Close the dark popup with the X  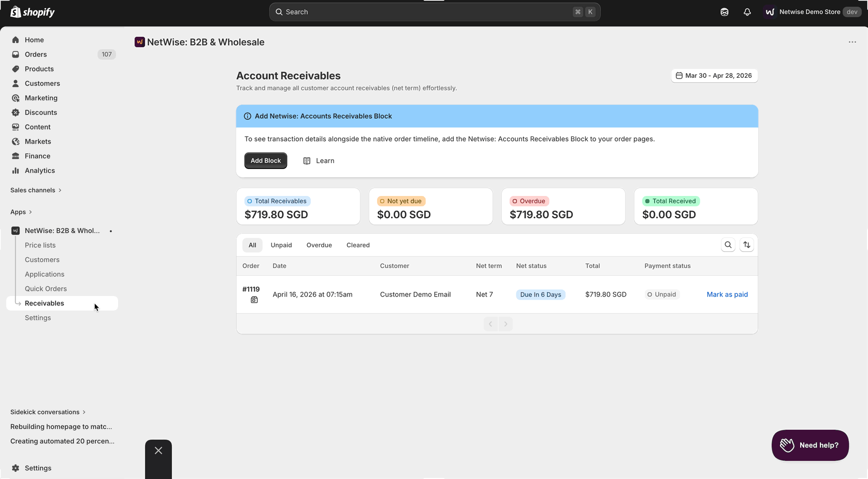point(158,450)
